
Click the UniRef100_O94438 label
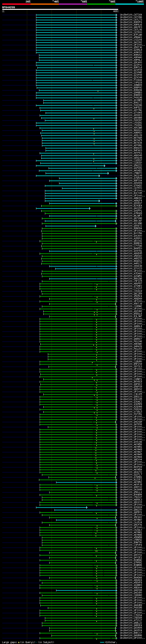(131, 266)
